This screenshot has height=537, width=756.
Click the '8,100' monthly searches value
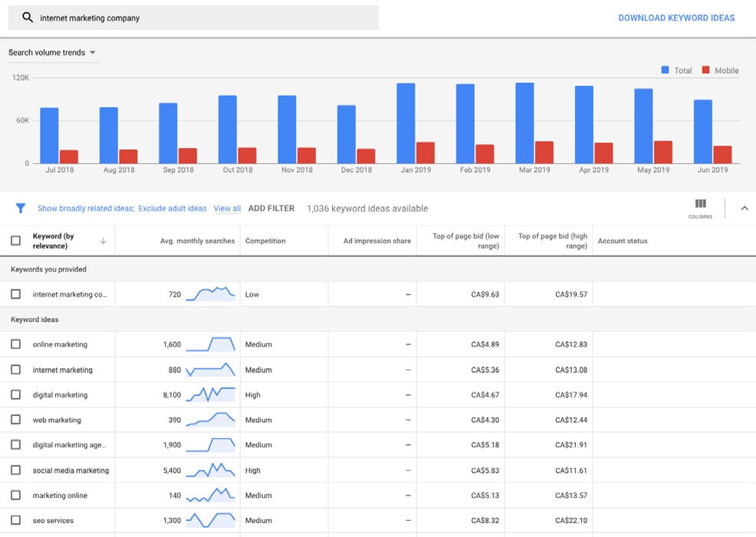point(172,394)
